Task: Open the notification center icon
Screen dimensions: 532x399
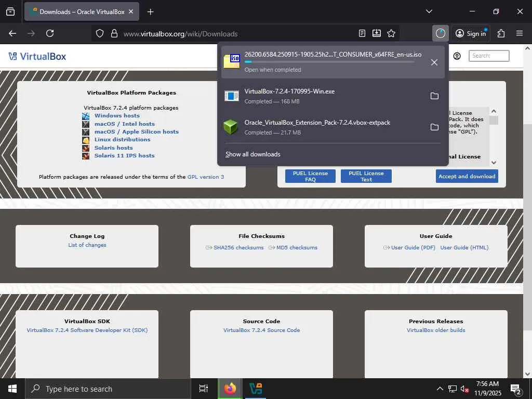Action: (x=516, y=389)
